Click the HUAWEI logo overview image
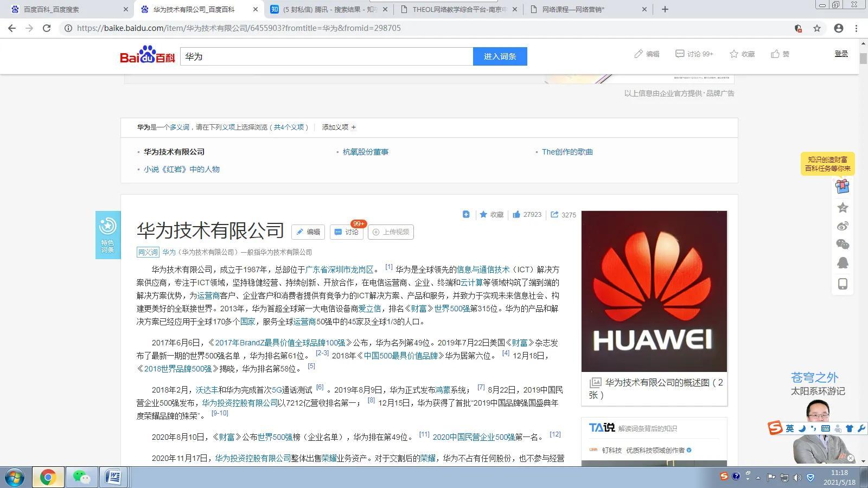 (x=654, y=291)
